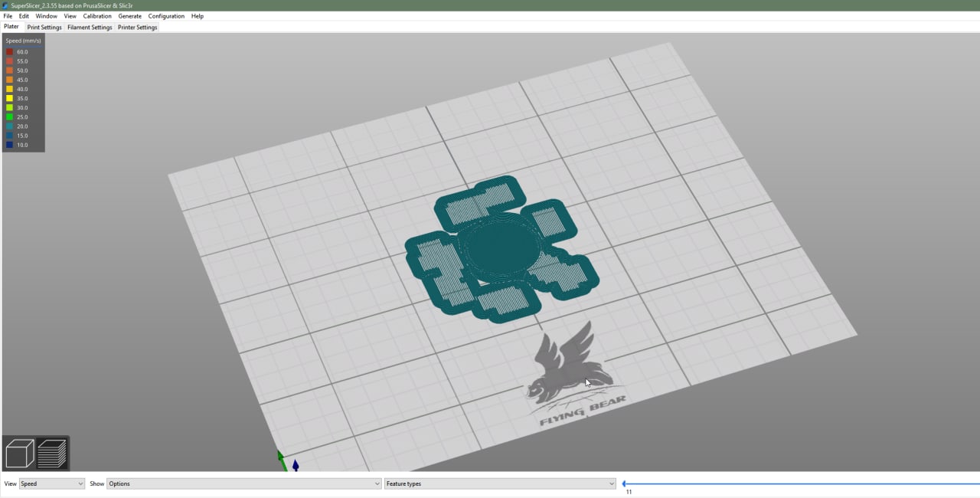Switch to the Print Settings tab

click(44, 28)
